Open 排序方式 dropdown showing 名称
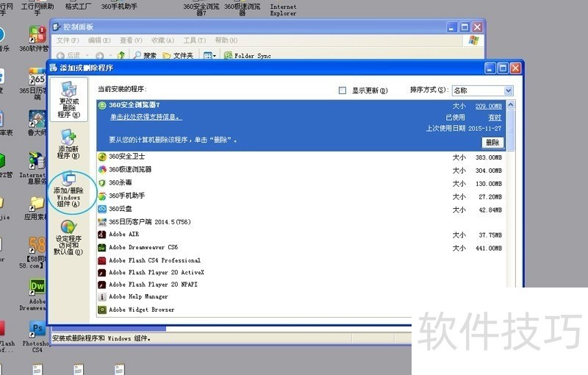Viewport: 588px width, 375px height. click(x=482, y=90)
